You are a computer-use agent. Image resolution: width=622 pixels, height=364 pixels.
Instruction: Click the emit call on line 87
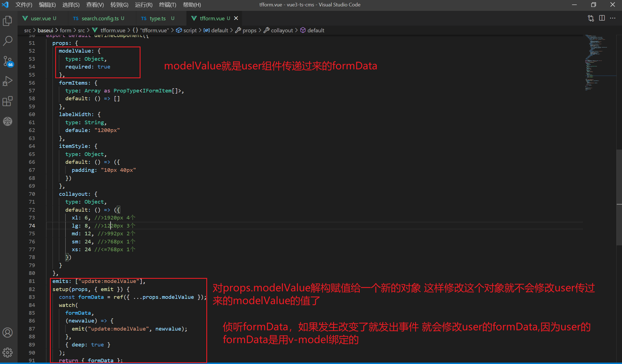(129, 329)
